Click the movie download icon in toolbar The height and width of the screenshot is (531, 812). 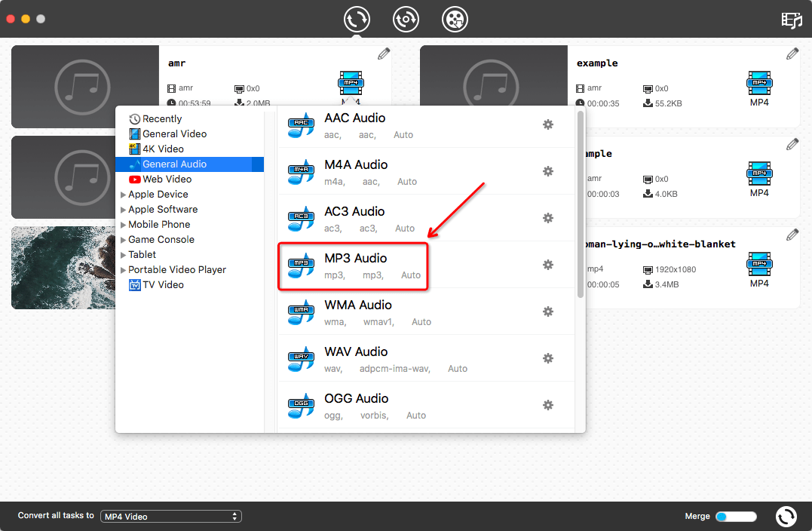454,19
